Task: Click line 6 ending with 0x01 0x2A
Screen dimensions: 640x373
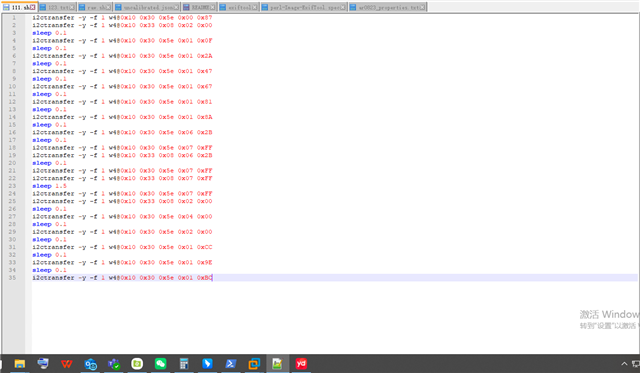Action: coord(122,56)
